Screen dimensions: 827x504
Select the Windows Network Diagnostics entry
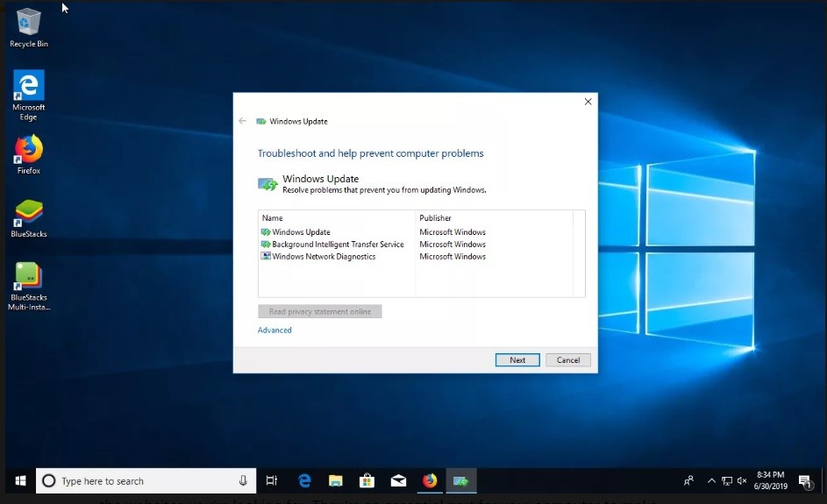(x=323, y=257)
